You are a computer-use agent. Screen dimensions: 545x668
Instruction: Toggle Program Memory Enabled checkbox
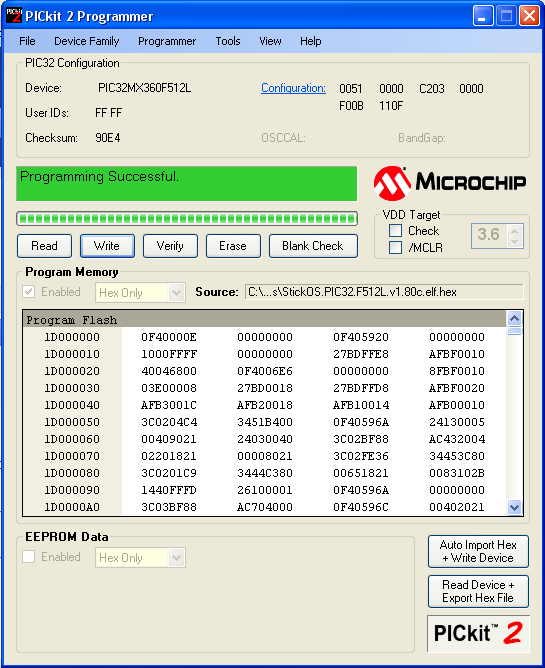tap(29, 292)
